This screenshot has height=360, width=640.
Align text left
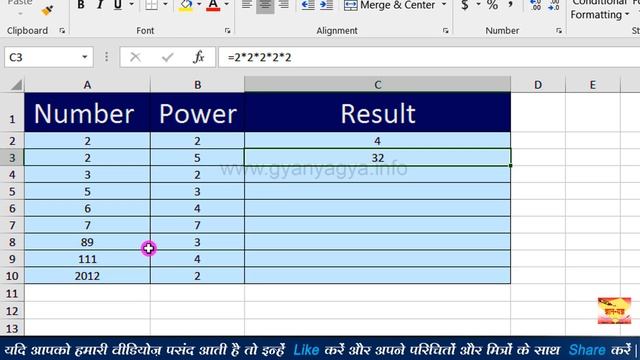(247, 5)
